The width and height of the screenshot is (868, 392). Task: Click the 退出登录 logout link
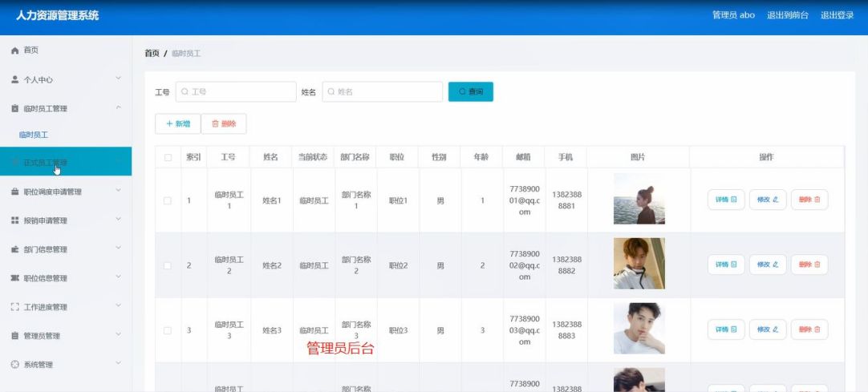pyautogui.click(x=837, y=15)
